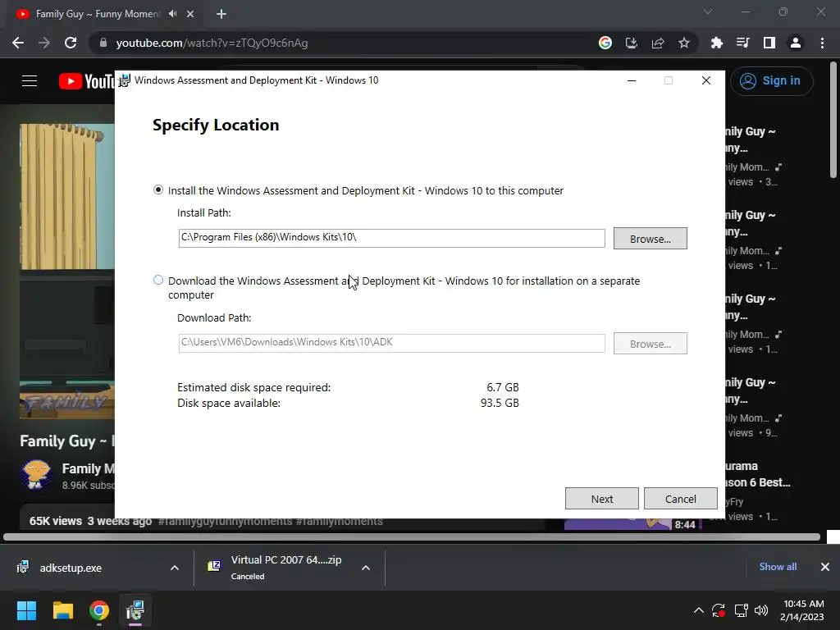Select the Family Guy Funny Moments tab

tap(97, 14)
